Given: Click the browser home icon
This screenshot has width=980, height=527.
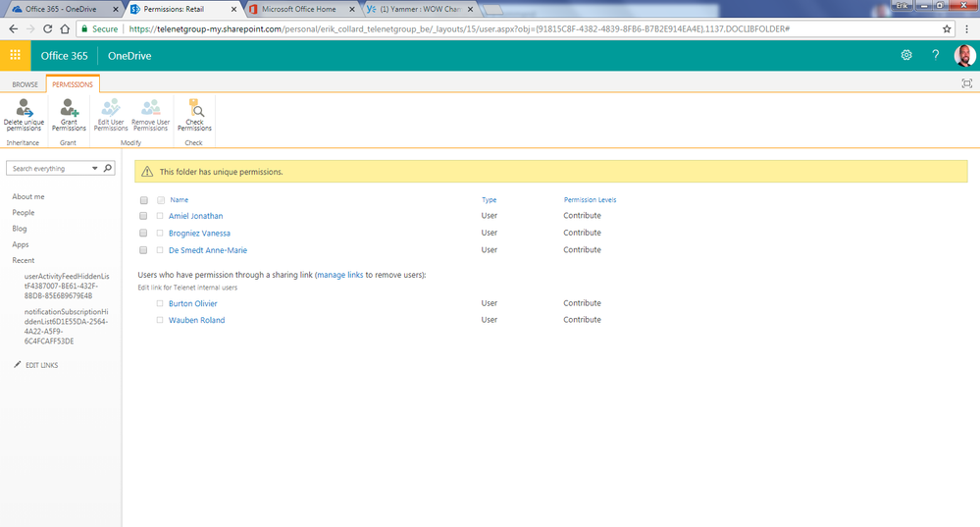Looking at the screenshot, I should (65, 28).
